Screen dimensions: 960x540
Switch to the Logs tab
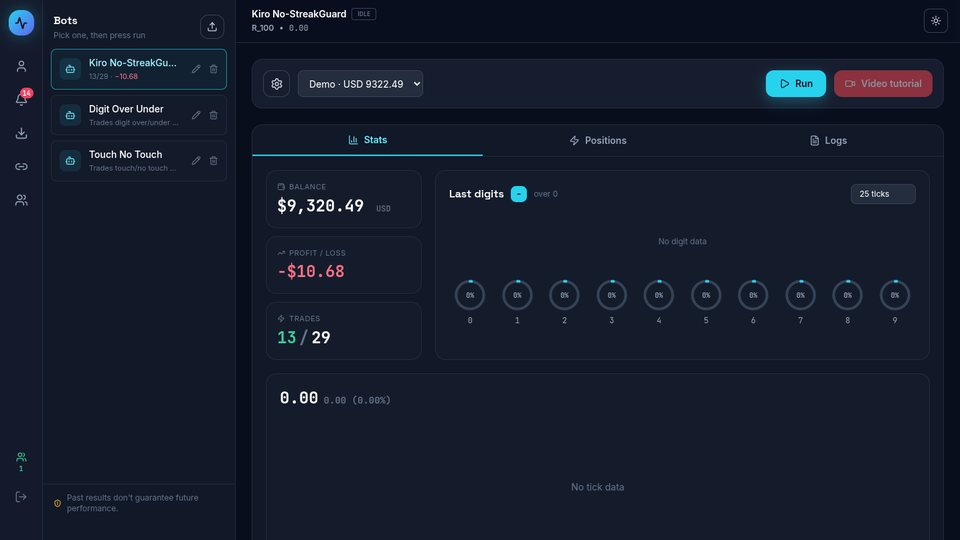pyautogui.click(x=828, y=141)
